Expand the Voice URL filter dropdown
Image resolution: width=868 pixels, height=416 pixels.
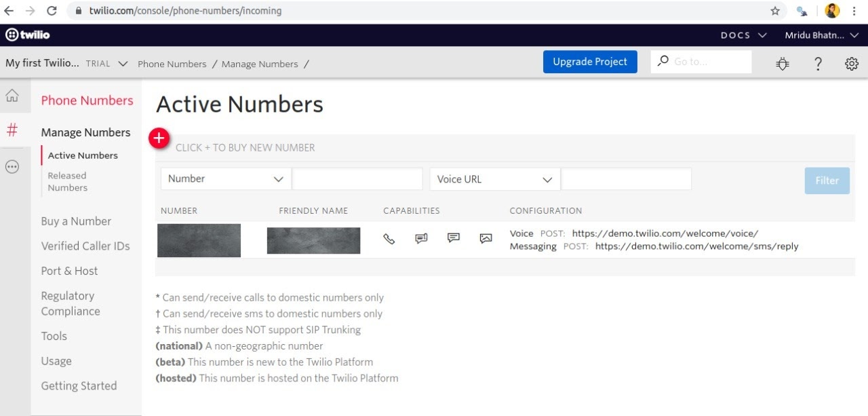point(495,179)
